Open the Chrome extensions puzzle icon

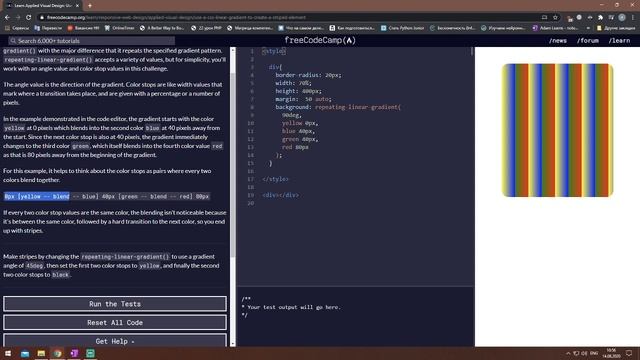600,18
